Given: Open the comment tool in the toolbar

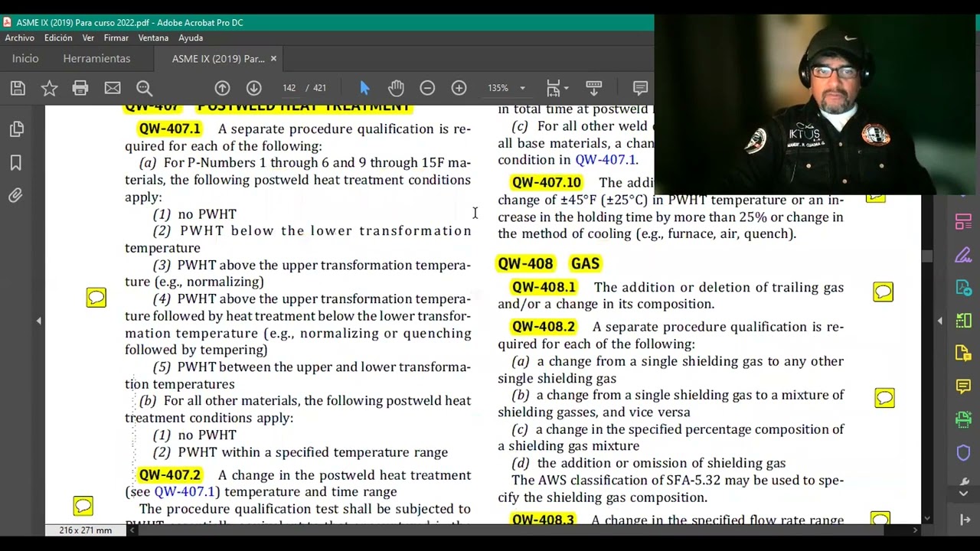Looking at the screenshot, I should point(641,88).
